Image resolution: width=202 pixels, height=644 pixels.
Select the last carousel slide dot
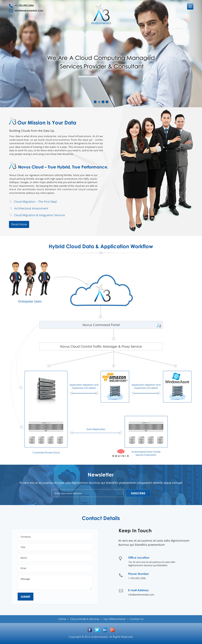point(107,102)
